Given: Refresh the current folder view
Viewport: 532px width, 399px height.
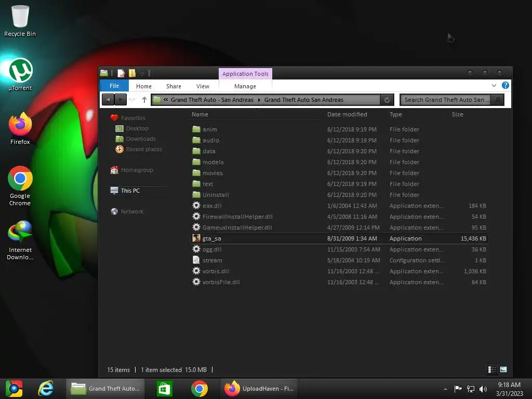Looking at the screenshot, I should tap(387, 100).
